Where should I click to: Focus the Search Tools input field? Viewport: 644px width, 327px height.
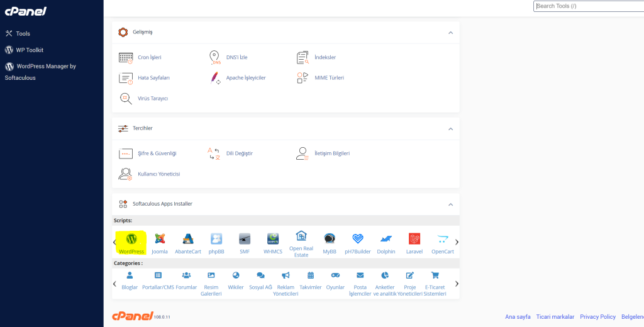(x=589, y=6)
